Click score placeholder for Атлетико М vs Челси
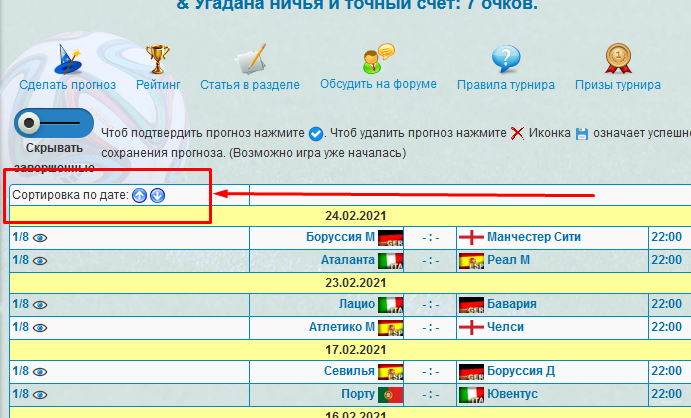The image size is (691, 418). 431,328
